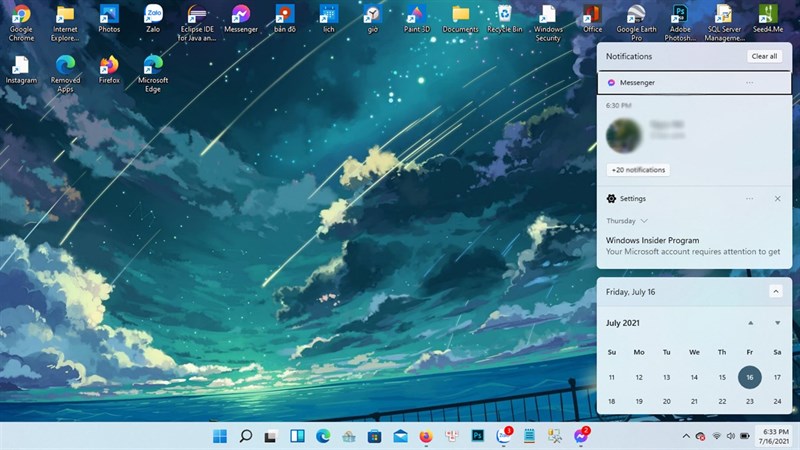Collapse the calendar panel
This screenshot has height=450, width=800.
[x=775, y=291]
